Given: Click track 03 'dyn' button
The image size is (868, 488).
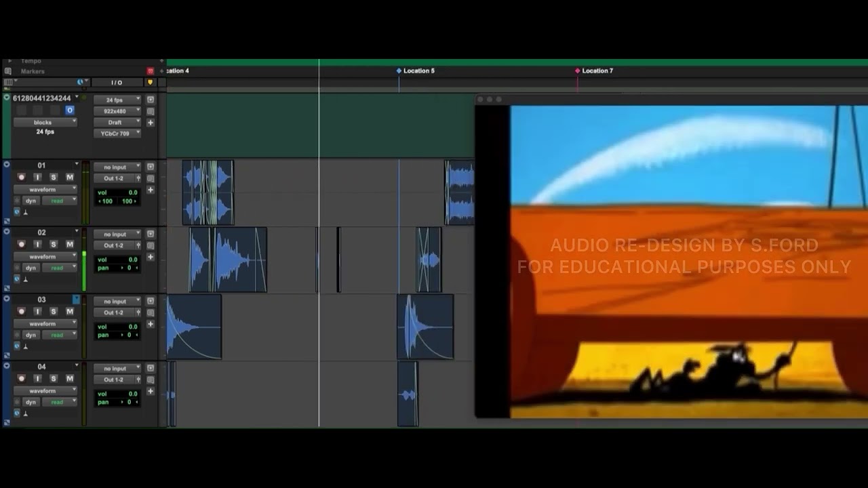Looking at the screenshot, I should click(x=31, y=335).
